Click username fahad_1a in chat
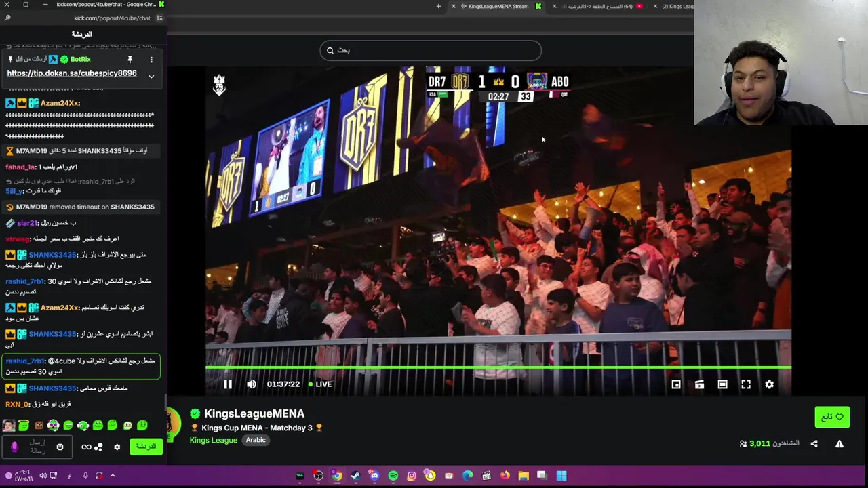868x488 pixels. pos(20,167)
